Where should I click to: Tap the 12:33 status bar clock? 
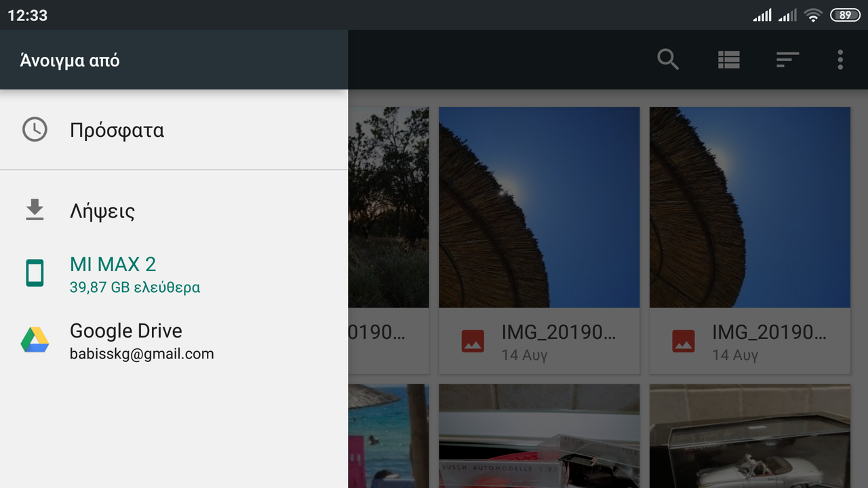pyautogui.click(x=28, y=15)
